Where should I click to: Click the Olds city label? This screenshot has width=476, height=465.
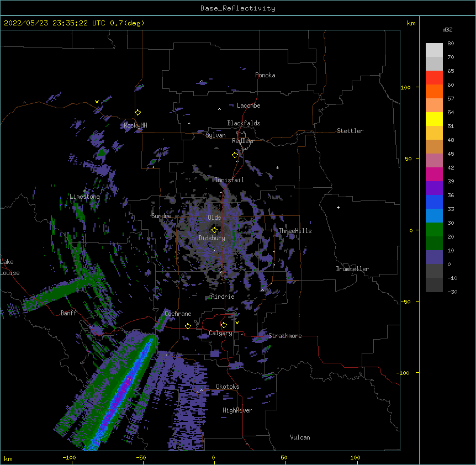click(x=214, y=218)
